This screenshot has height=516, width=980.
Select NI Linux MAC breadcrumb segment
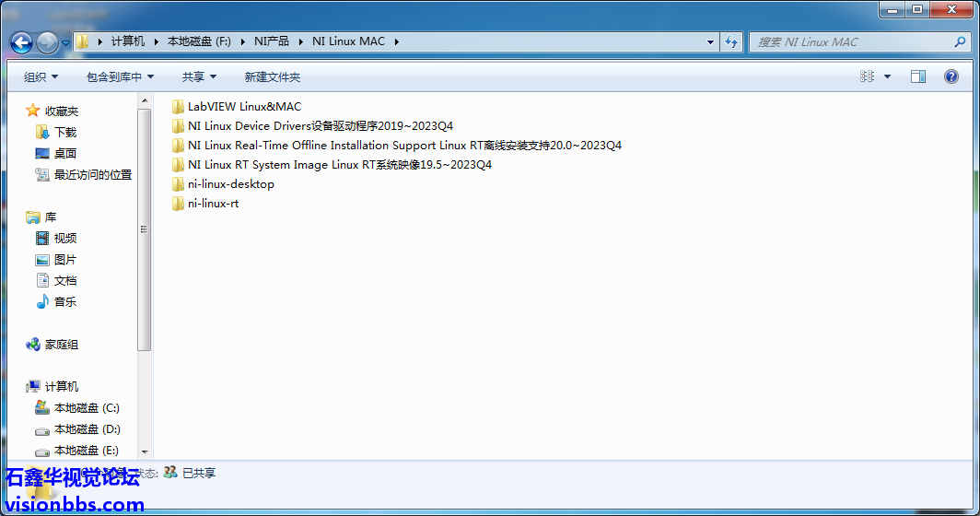348,41
